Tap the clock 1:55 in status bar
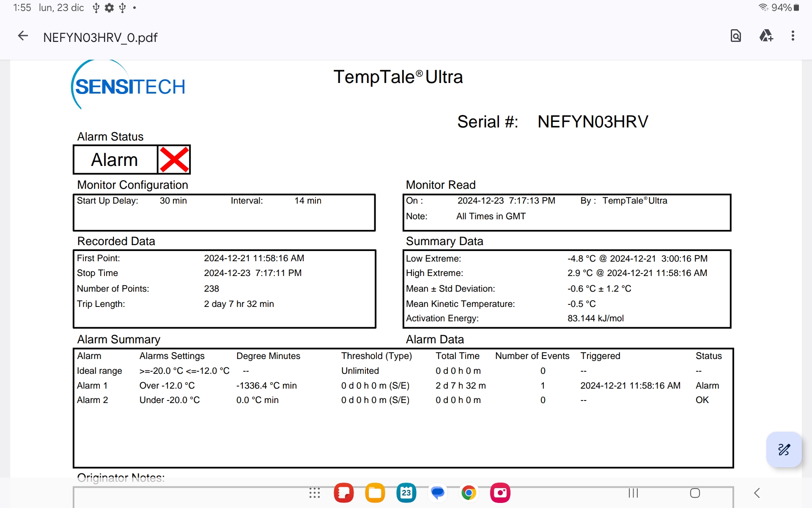Image resolution: width=812 pixels, height=508 pixels. point(22,8)
